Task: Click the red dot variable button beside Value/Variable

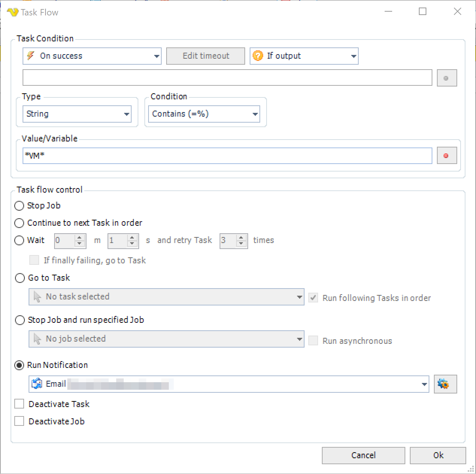Action: point(447,156)
